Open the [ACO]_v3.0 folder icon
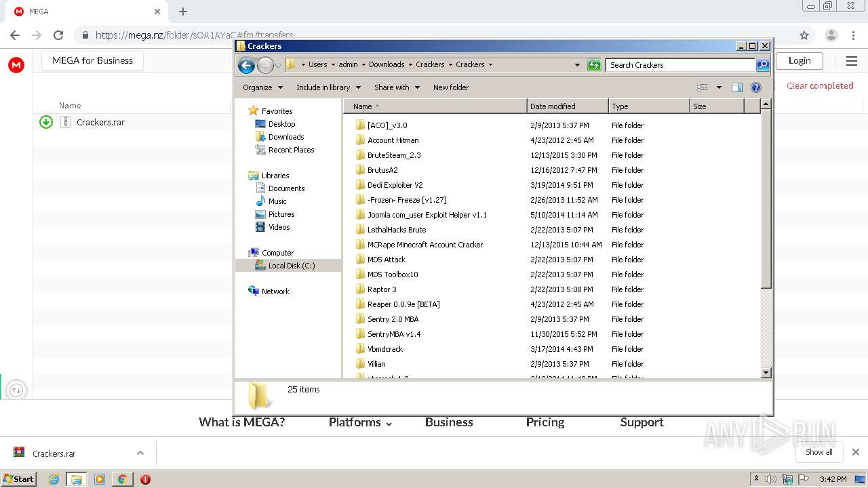The image size is (868, 488). 360,125
